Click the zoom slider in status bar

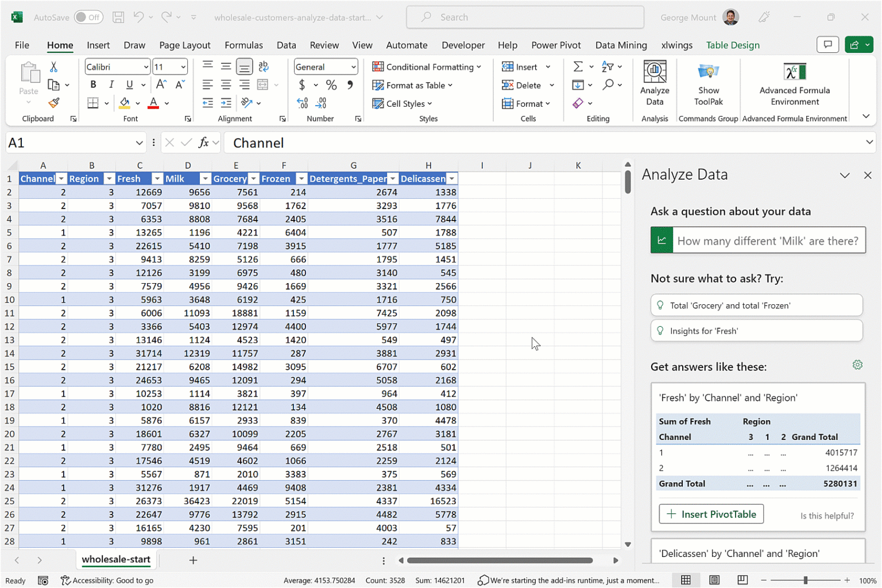point(805,581)
